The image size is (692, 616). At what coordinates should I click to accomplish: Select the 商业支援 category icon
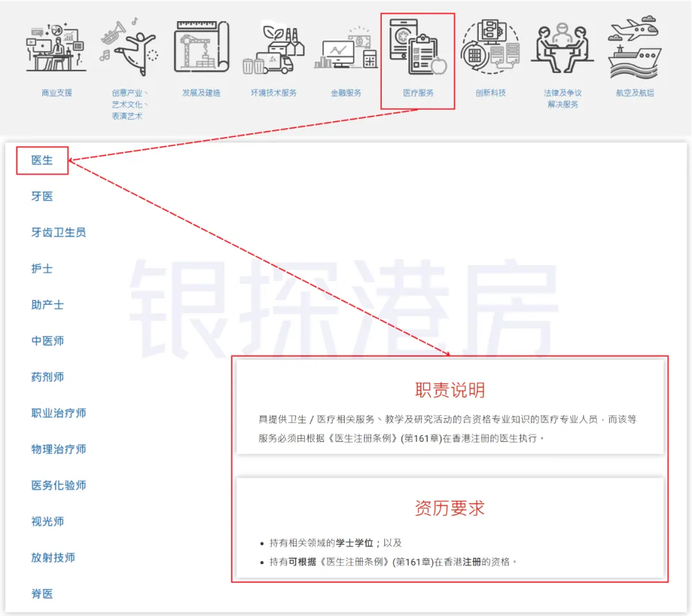[56, 47]
